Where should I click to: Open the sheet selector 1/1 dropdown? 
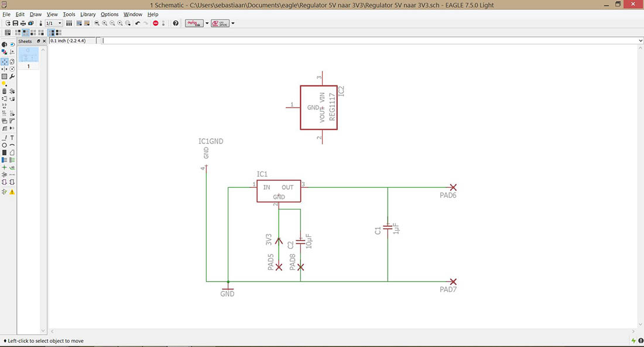point(54,23)
